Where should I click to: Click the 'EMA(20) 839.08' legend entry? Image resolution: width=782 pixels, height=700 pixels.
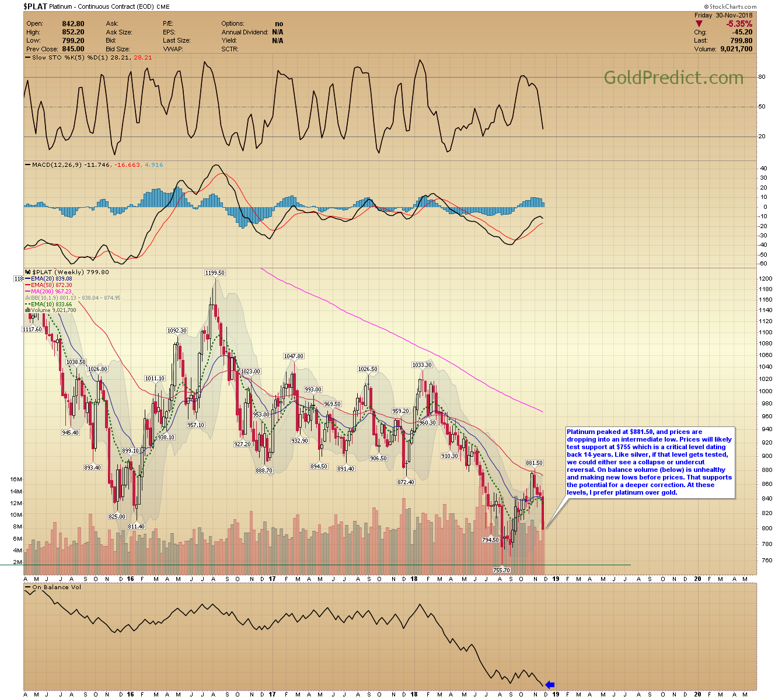click(x=51, y=279)
